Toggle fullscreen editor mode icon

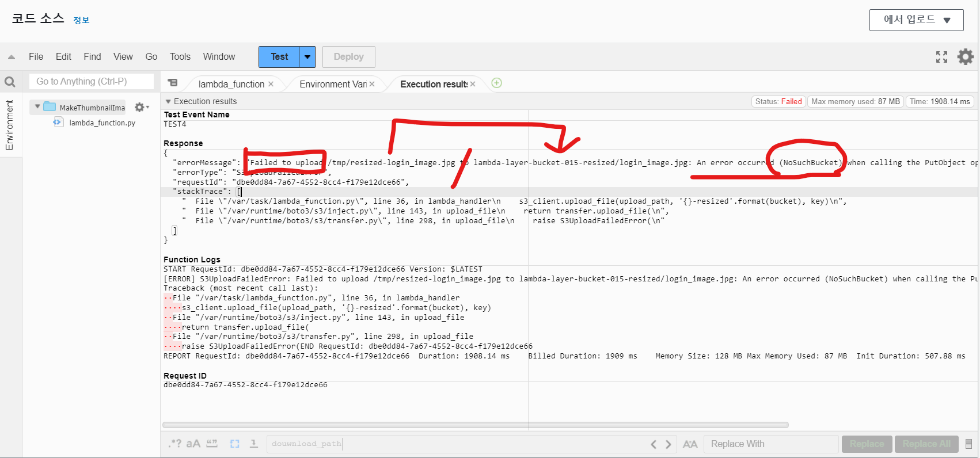pos(941,57)
